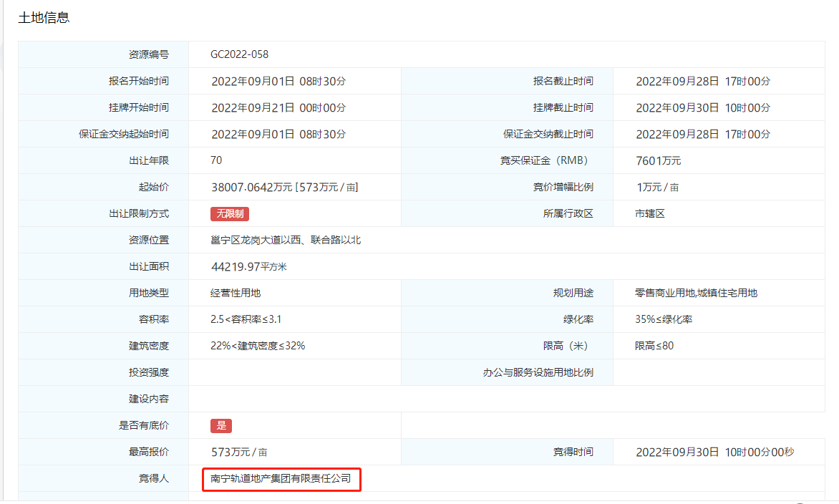Click the red 无限制 badge
Viewport: 839px width, 504px height.
[x=229, y=213]
